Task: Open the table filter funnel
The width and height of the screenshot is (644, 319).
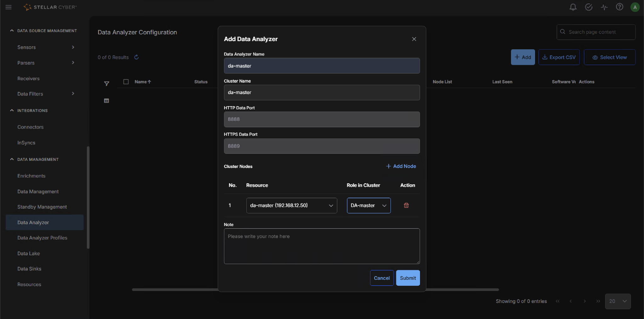Action: (106, 84)
